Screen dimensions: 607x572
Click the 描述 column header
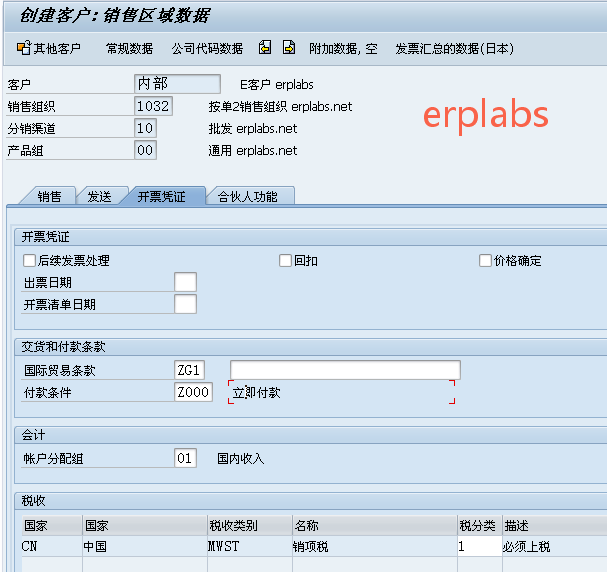[x=554, y=526]
